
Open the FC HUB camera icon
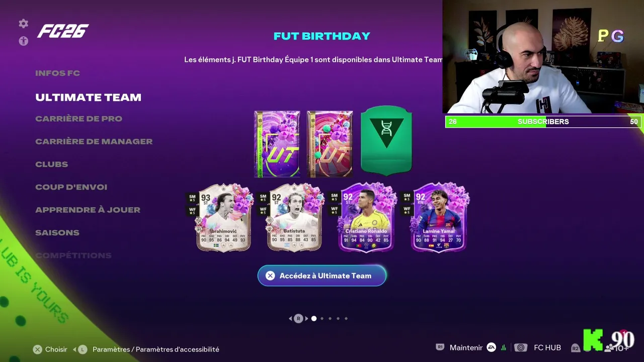521,348
